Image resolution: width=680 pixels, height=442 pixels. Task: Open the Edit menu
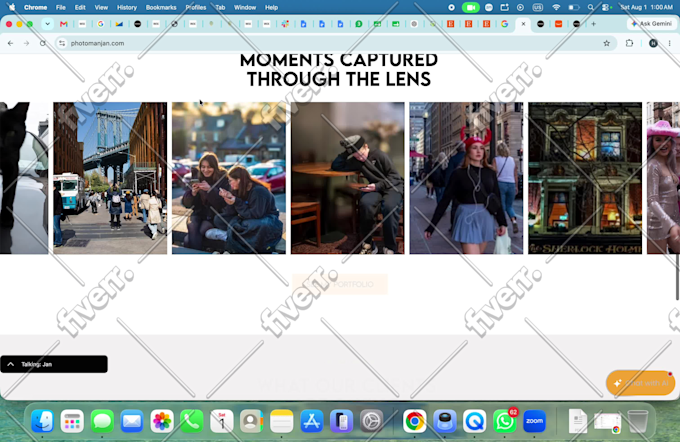click(x=80, y=7)
